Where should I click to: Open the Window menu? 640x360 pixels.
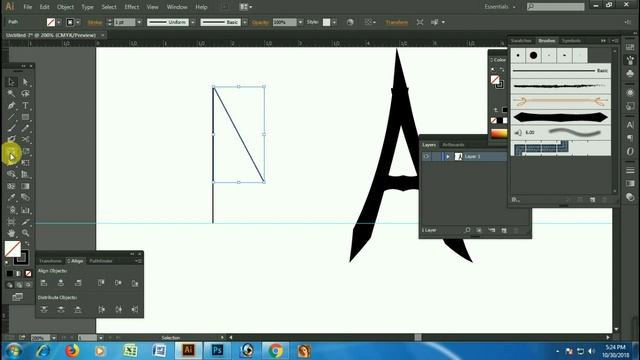[177, 7]
